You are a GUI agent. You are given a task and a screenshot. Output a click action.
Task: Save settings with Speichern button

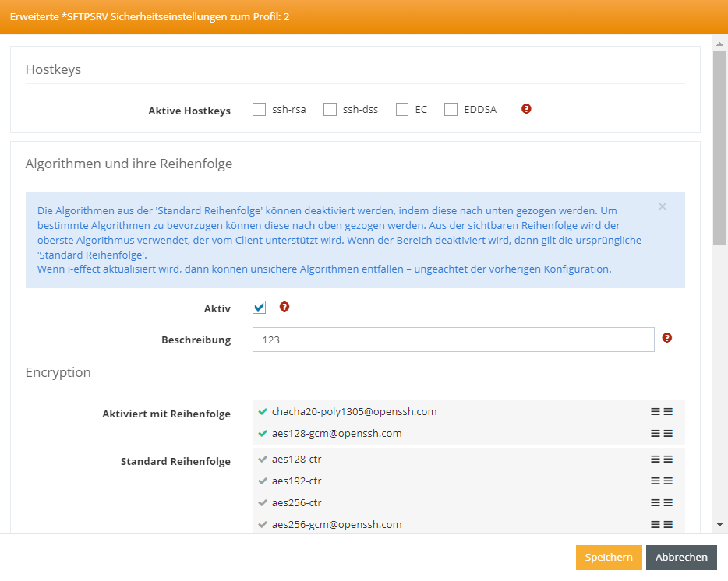pos(609,557)
